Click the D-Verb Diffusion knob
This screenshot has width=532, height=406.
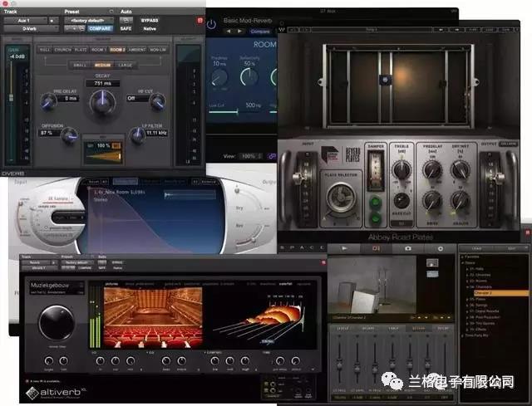coord(69,135)
